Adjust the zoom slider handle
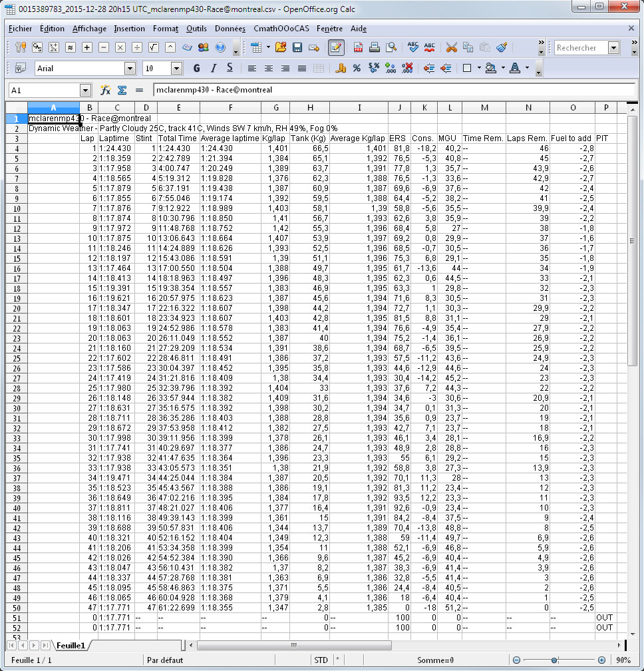This screenshot has width=644, height=671. (554, 660)
